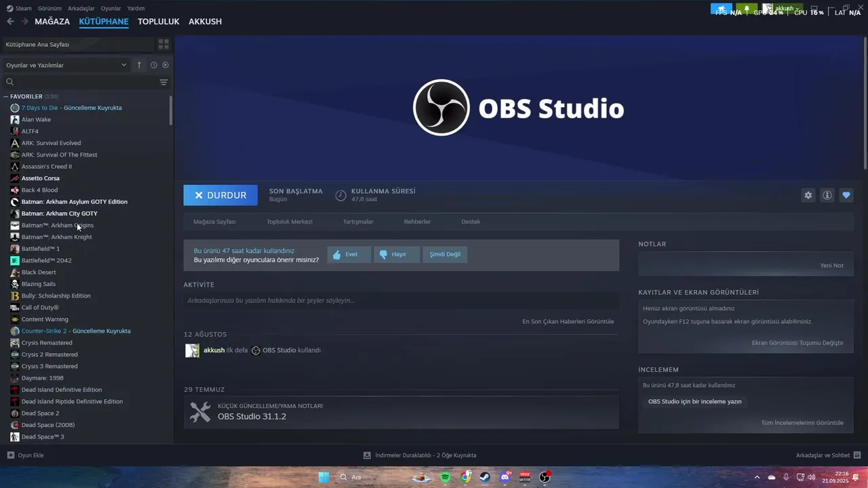Toggle favorite heart for OBS Studio
868x488 pixels.
[x=846, y=195]
